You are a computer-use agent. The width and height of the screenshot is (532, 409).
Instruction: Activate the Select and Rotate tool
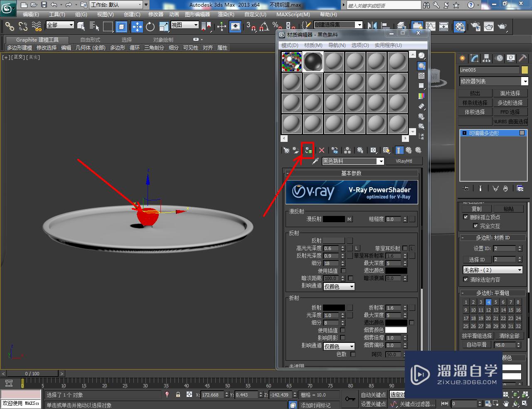pyautogui.click(x=150, y=27)
